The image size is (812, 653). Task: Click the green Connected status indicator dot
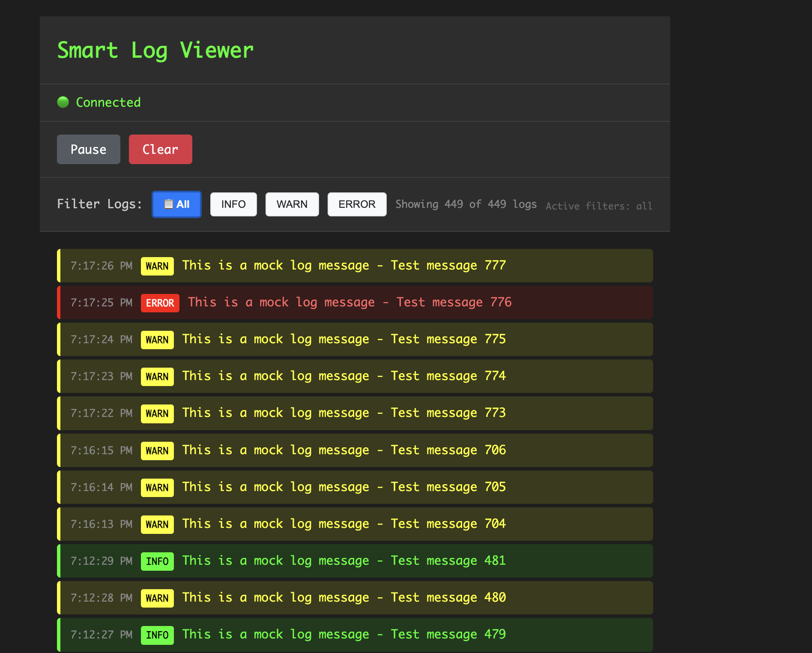tap(63, 102)
